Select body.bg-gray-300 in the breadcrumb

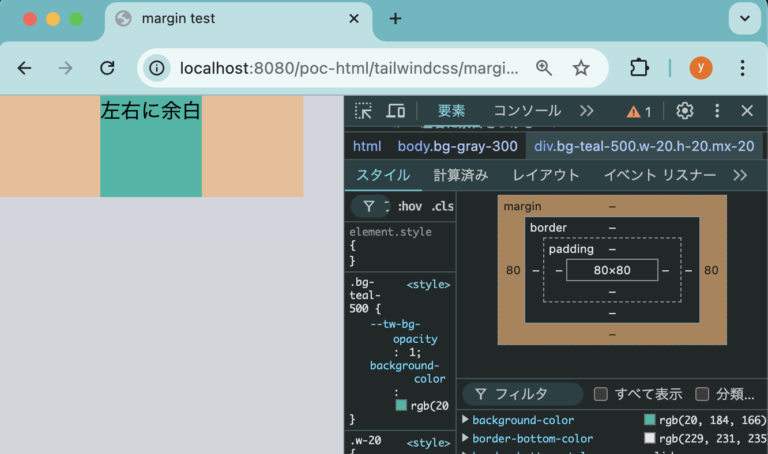pos(457,146)
